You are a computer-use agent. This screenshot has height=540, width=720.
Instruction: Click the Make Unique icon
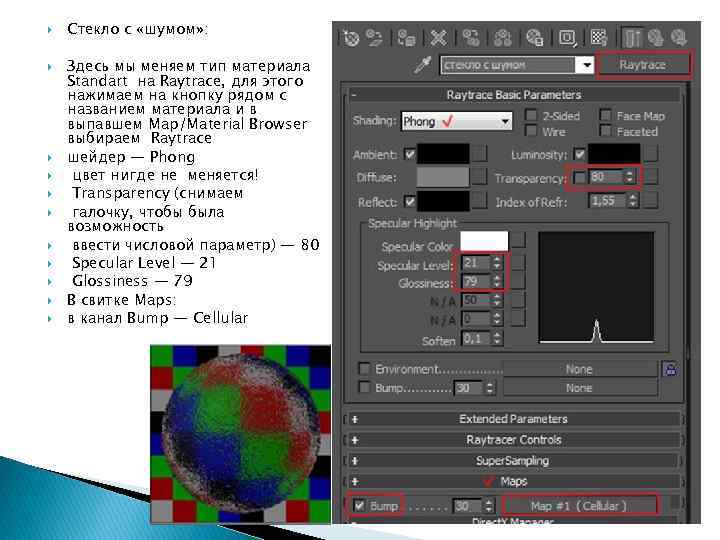(503, 38)
